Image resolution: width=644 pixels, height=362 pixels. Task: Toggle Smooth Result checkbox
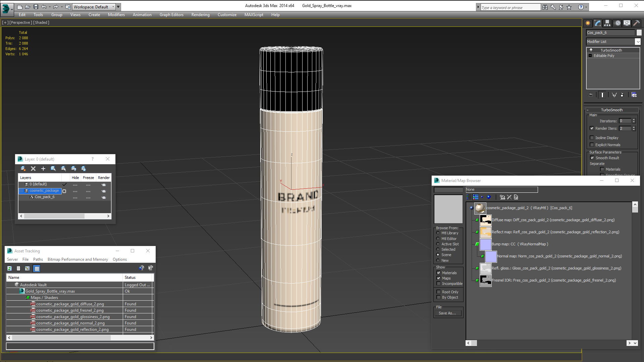(592, 158)
